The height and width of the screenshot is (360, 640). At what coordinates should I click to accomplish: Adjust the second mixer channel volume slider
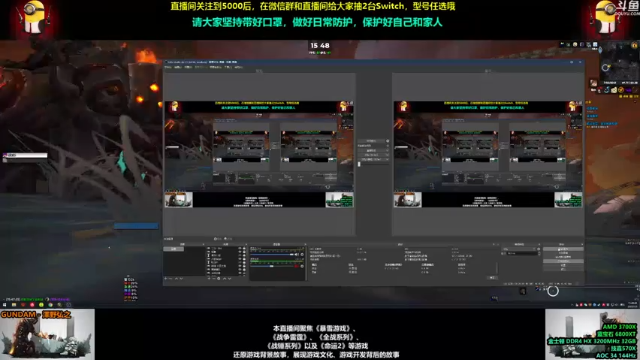pos(272,266)
